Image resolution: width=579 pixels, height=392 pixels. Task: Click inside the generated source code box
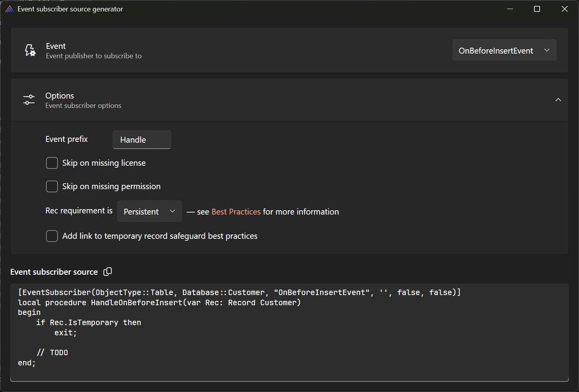click(289, 332)
